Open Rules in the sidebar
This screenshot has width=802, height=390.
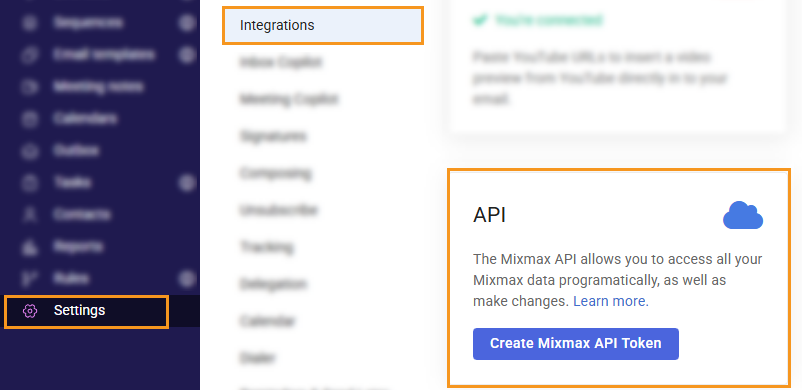71,278
